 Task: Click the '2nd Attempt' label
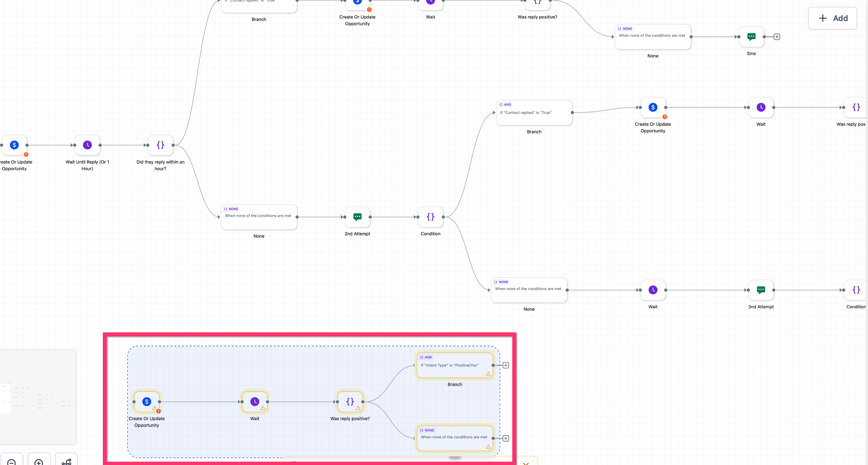pos(357,234)
